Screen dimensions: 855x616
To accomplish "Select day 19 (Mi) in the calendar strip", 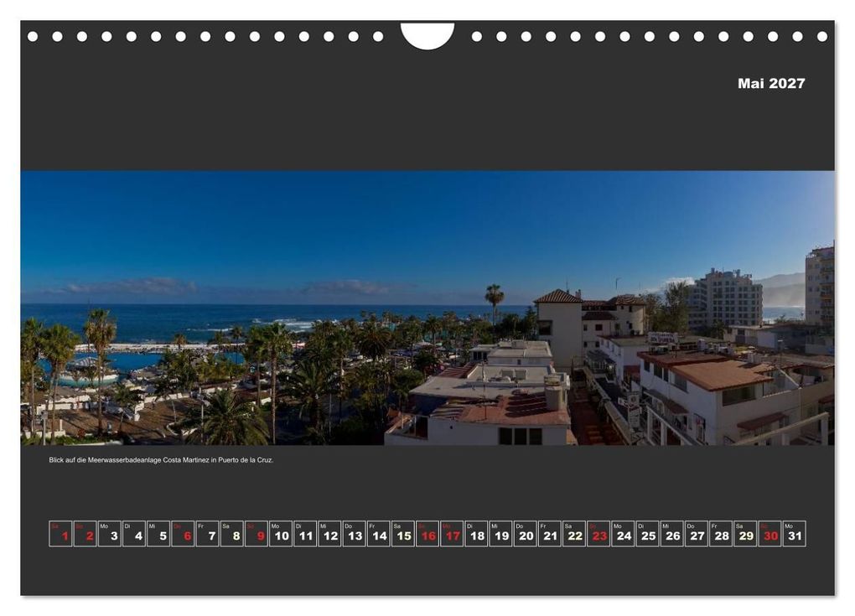I will coord(500,534).
